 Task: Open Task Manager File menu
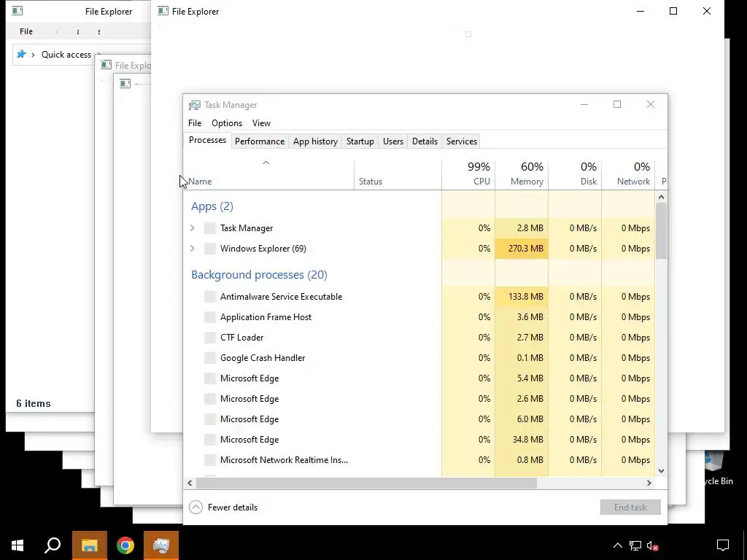(195, 123)
